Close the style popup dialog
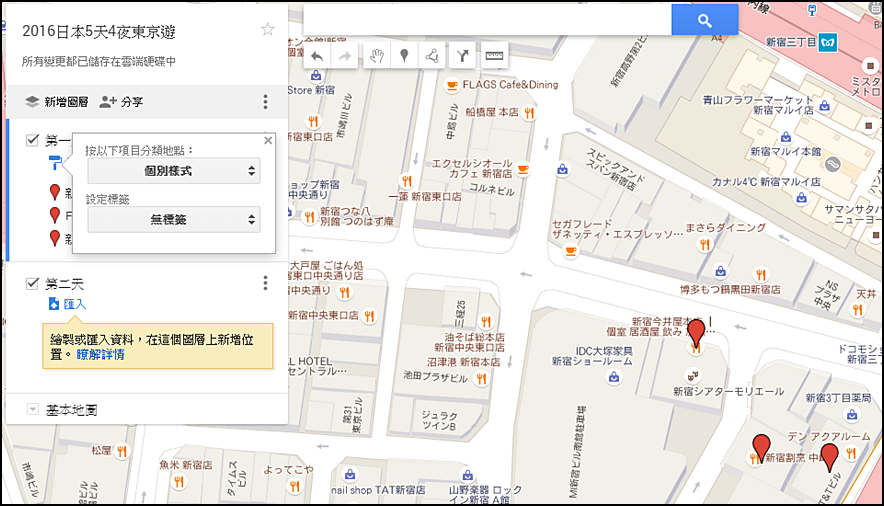The height and width of the screenshot is (506, 884). [268, 140]
